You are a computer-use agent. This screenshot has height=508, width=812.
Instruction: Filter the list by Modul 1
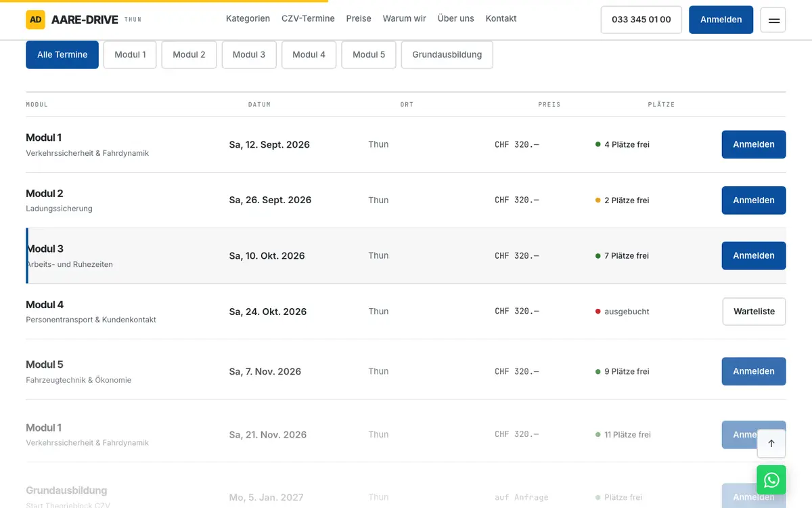[130, 55]
